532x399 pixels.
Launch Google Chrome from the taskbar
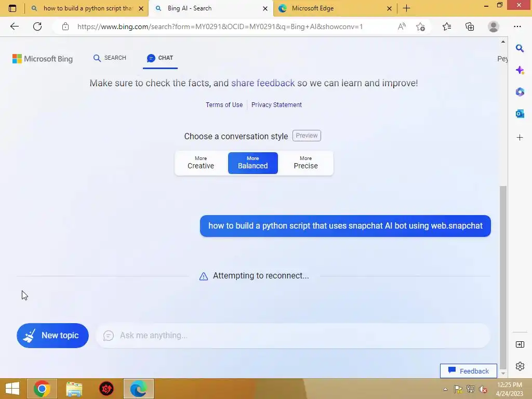click(42, 389)
